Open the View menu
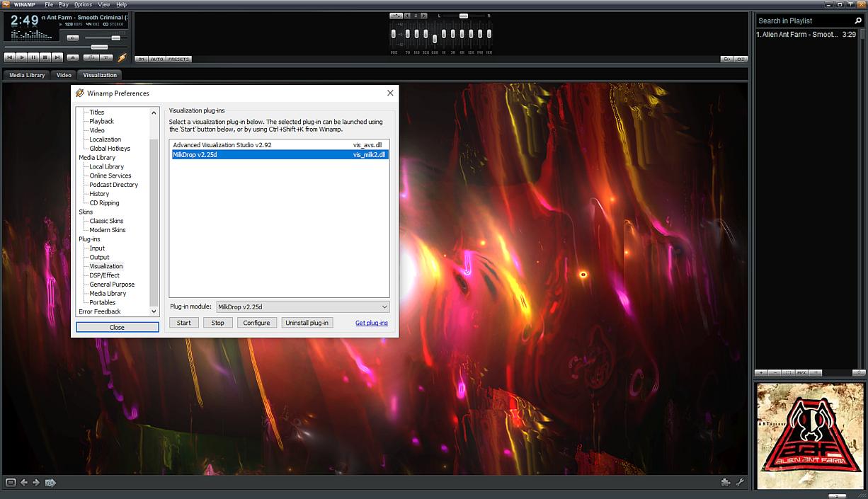 pos(104,5)
